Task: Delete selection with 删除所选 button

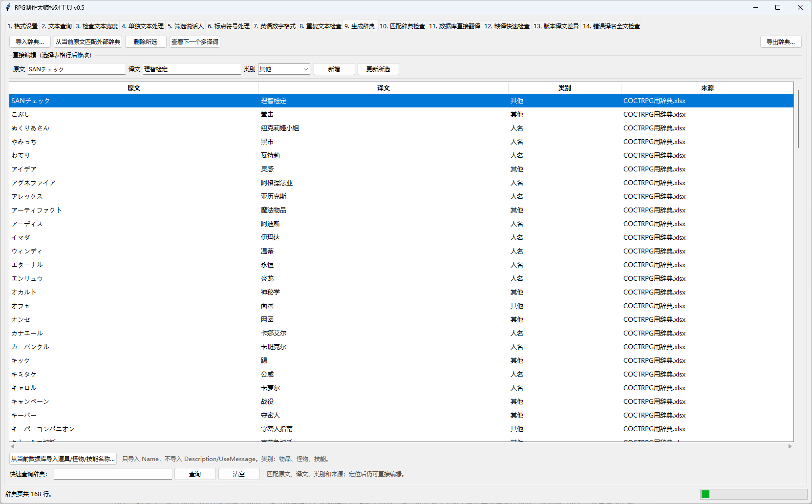Action: click(146, 42)
